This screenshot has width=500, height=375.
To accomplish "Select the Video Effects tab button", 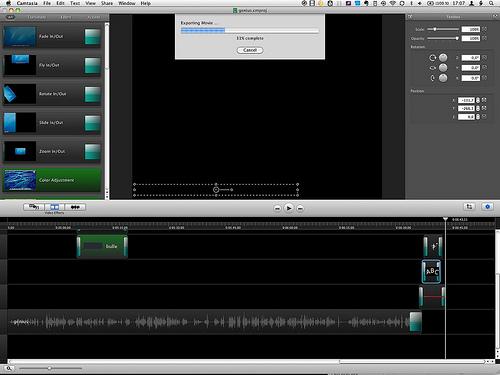I will (x=54, y=207).
